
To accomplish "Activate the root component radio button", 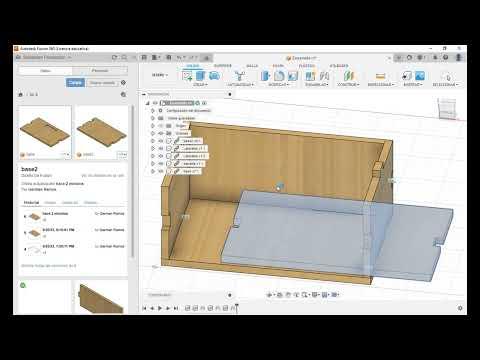I will [x=204, y=103].
